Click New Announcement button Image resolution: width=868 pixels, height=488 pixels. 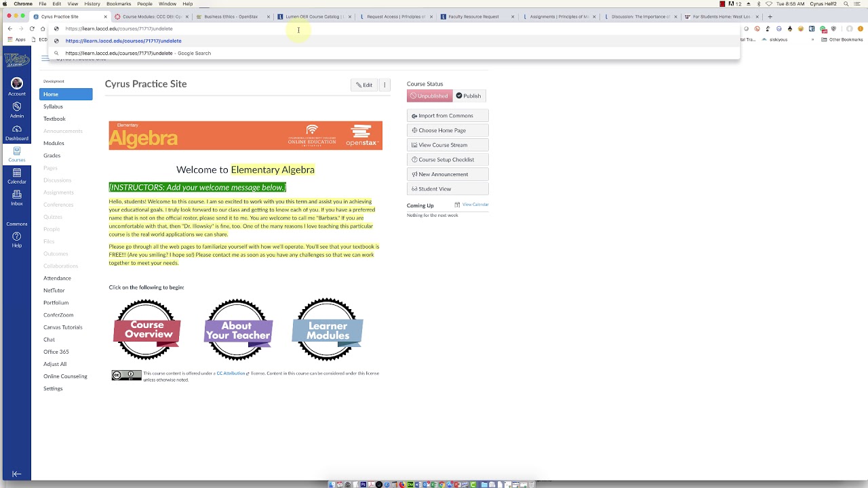click(448, 174)
